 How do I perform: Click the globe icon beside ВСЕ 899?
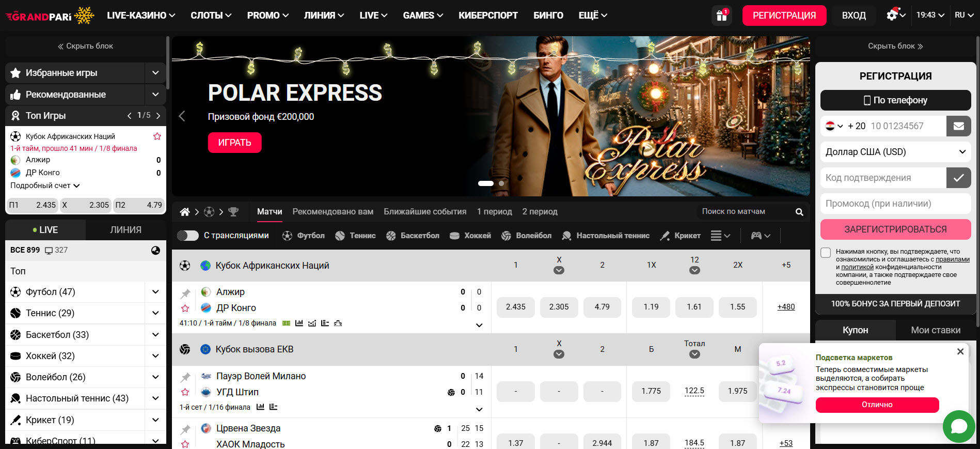coord(155,251)
